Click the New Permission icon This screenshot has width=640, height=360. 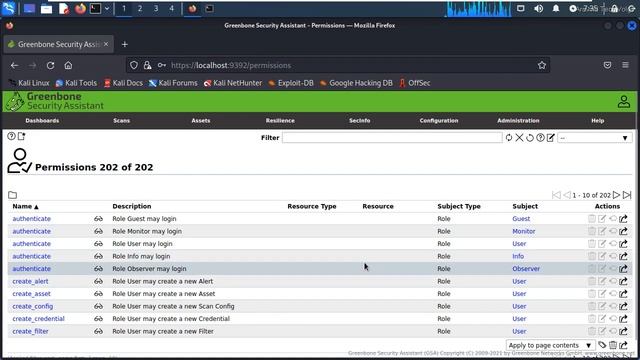[22, 136]
